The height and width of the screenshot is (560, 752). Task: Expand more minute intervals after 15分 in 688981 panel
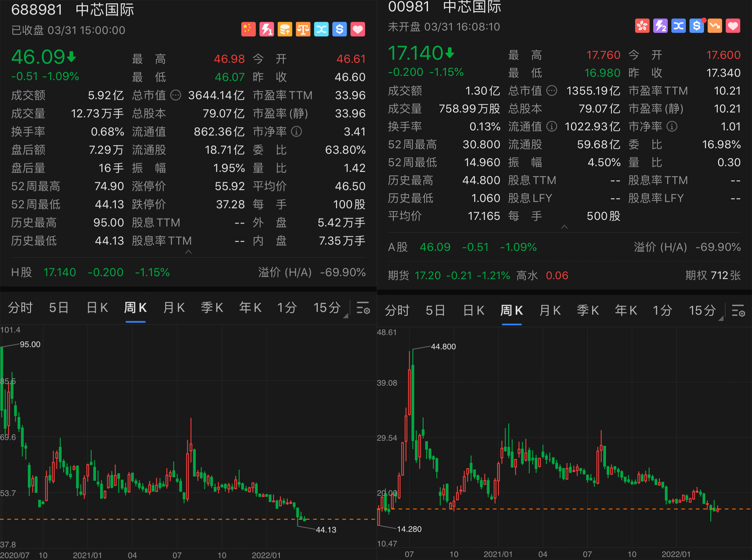(x=346, y=316)
